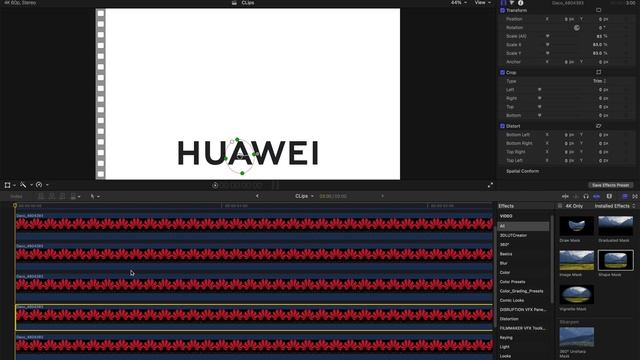Click the playhead marker at timeline start
This screenshot has width=640, height=360.
(15, 206)
